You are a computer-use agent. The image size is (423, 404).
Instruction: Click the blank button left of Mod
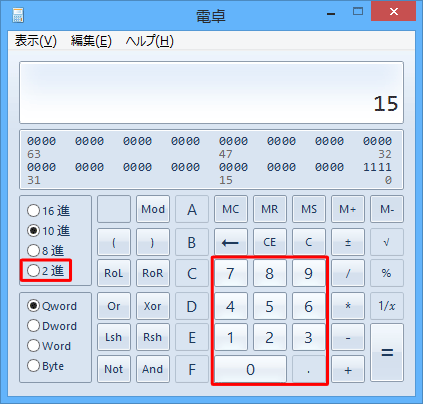point(114,209)
